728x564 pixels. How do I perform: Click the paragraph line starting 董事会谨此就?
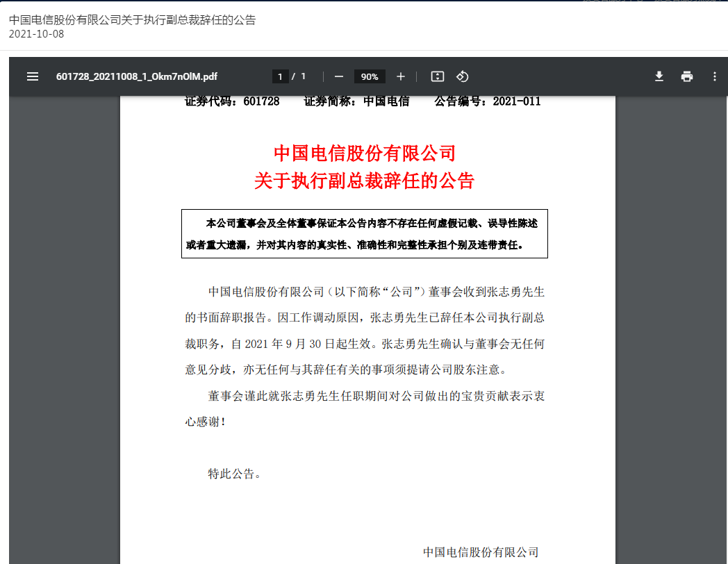(x=376, y=396)
